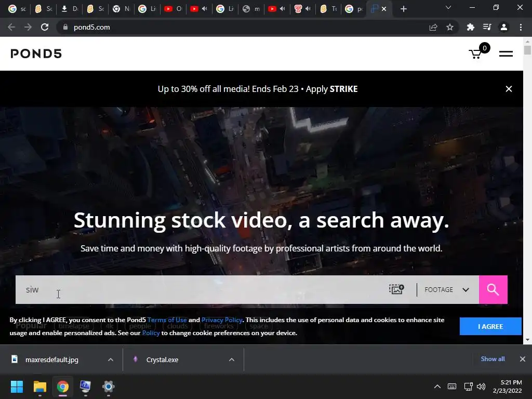Image resolution: width=532 pixels, height=399 pixels.
Task: Click Show all downloads
Action: (x=493, y=359)
